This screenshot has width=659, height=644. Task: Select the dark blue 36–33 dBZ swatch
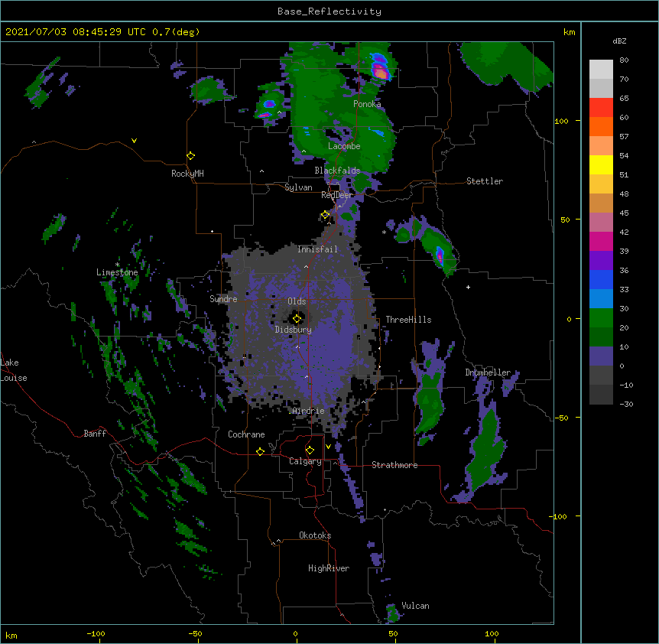(x=601, y=280)
